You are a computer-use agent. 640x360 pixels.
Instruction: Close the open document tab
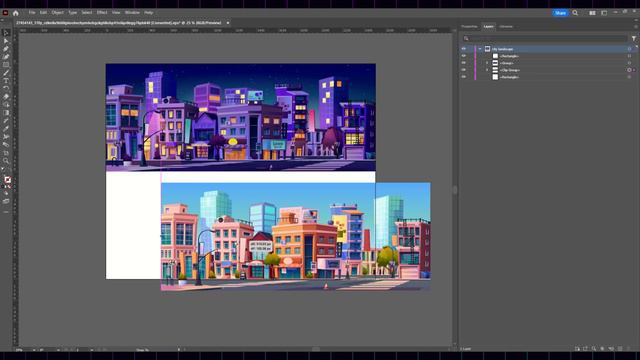(x=228, y=23)
